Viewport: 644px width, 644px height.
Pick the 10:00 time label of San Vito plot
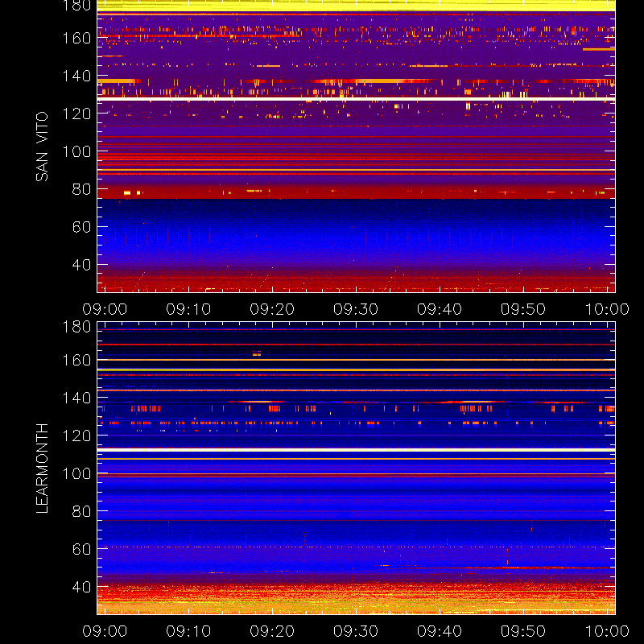(607, 309)
